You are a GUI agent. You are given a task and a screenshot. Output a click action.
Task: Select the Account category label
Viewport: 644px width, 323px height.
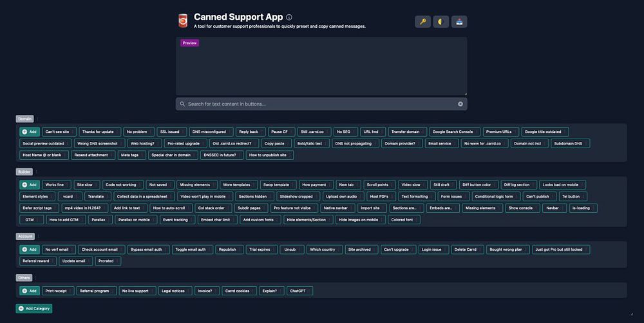(25, 237)
